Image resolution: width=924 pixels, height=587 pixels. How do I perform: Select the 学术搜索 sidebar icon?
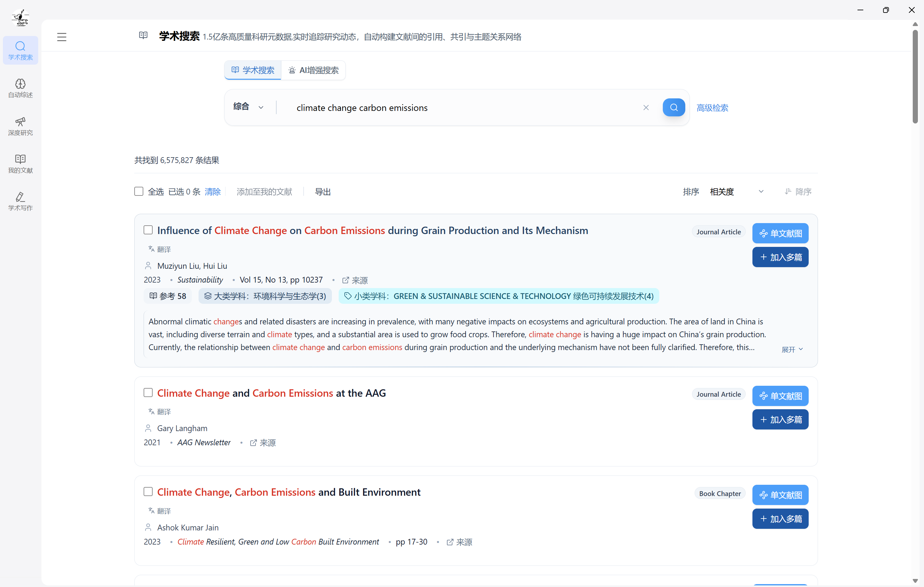(x=20, y=50)
